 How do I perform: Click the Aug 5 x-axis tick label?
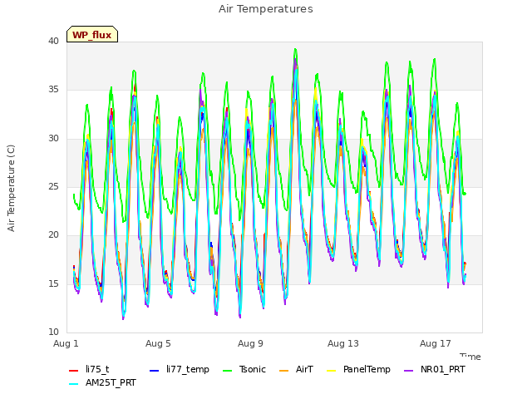158,343
